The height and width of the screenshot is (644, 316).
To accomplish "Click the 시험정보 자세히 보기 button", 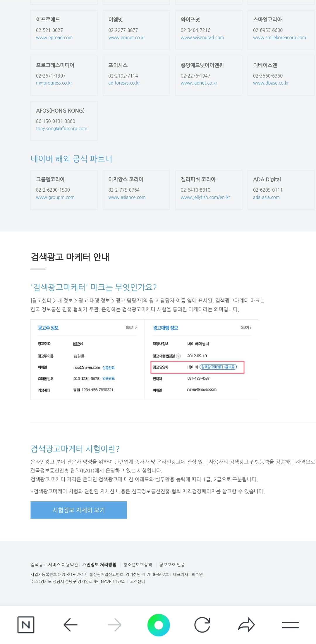I will 79,510.
